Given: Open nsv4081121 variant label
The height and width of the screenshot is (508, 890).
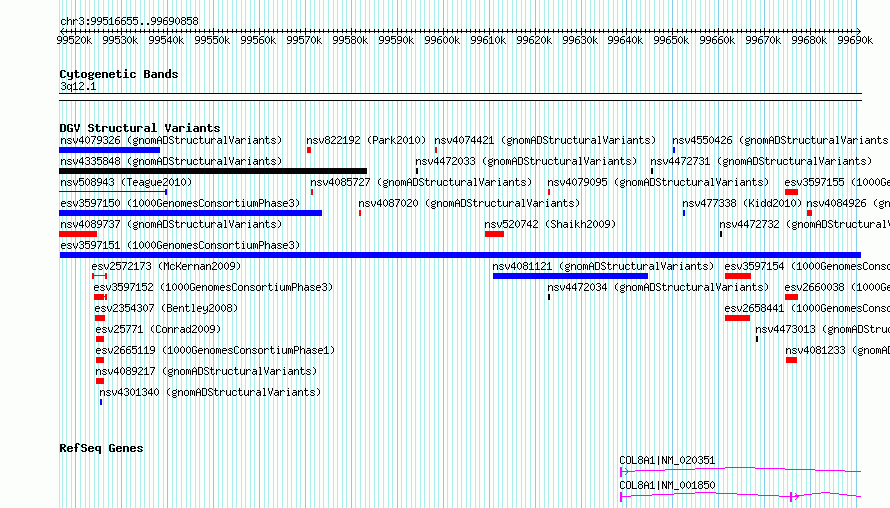Looking at the screenshot, I should (603, 266).
